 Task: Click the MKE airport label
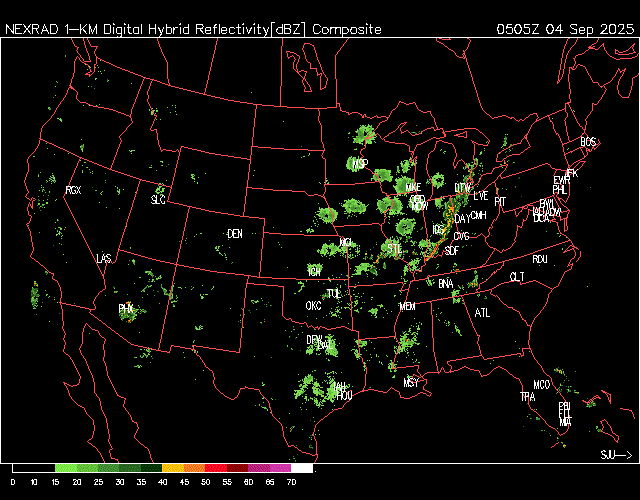click(x=413, y=187)
